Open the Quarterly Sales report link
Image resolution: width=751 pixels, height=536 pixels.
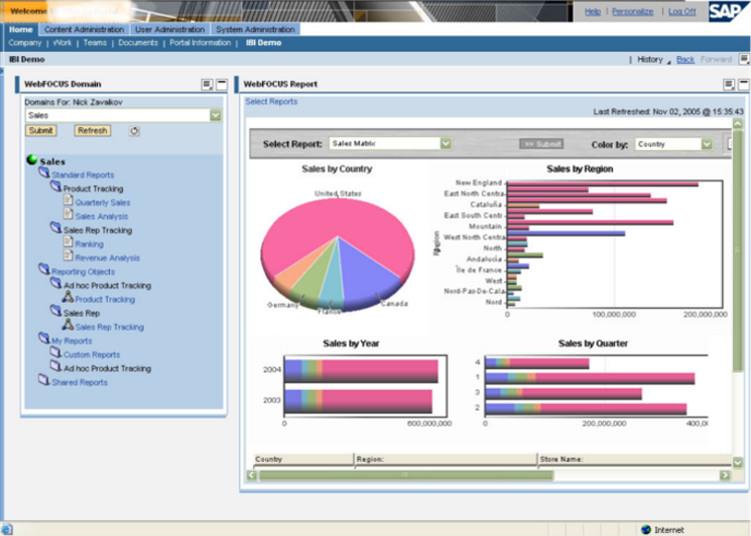(102, 203)
